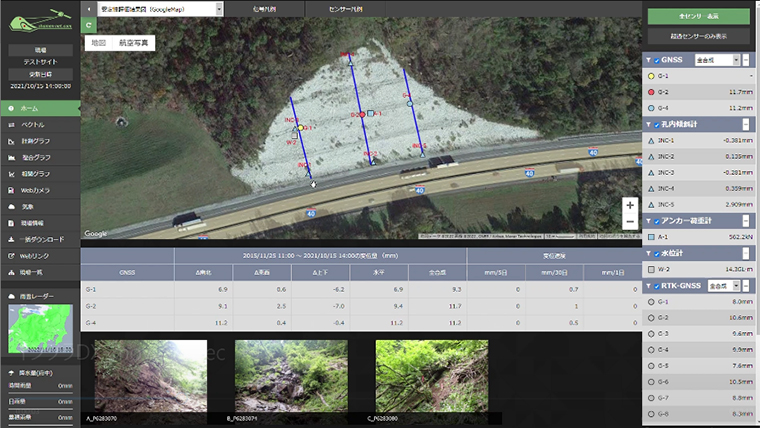The image size is (760, 428).
Task: Collapse the GNSS group with minus button
Action: 746,60
